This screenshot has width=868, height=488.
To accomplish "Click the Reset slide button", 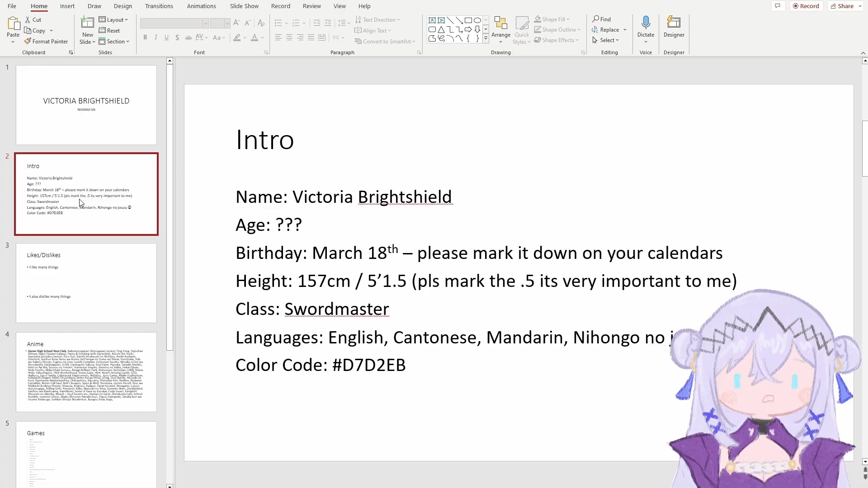I will coord(109,31).
